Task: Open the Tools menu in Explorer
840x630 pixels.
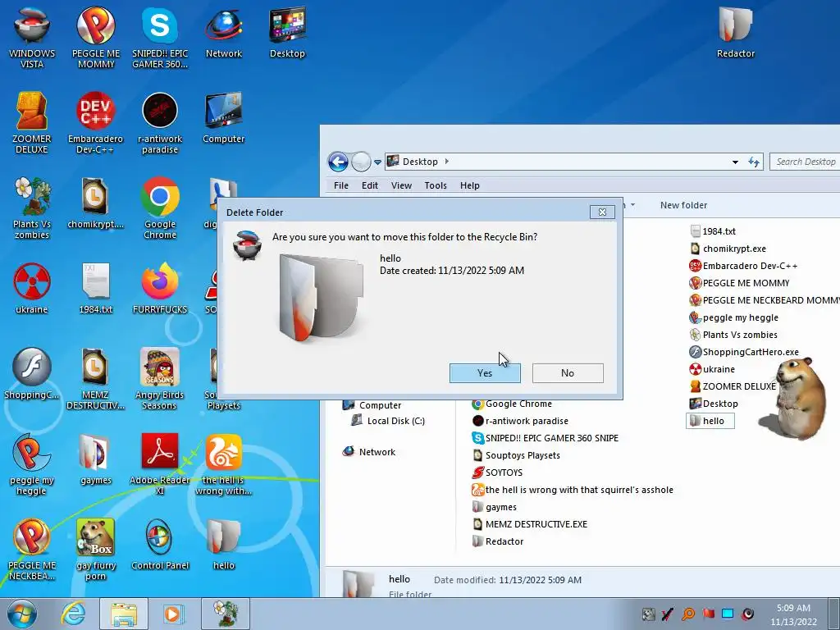Action: [436, 185]
